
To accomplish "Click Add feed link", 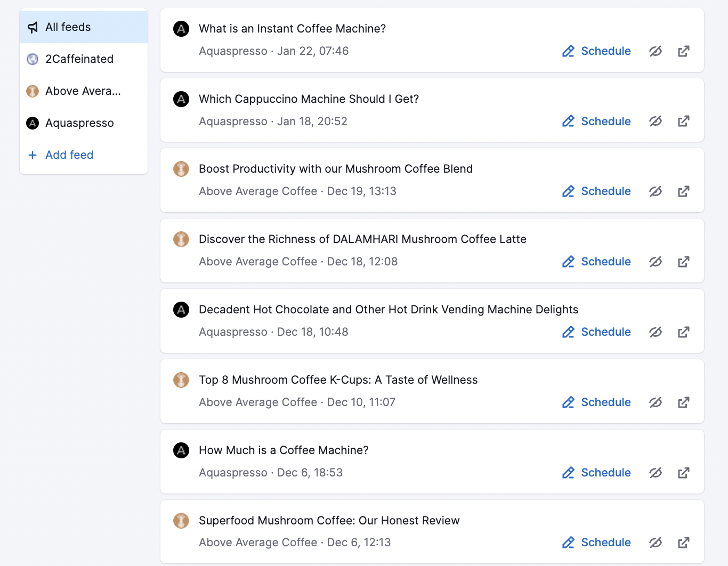I will [x=69, y=155].
